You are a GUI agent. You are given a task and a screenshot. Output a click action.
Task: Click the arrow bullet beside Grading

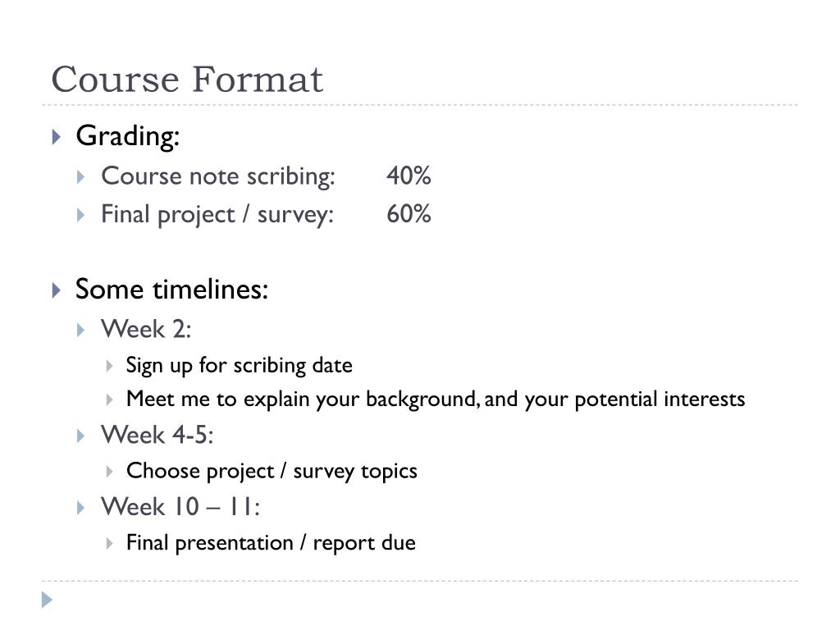(x=57, y=137)
